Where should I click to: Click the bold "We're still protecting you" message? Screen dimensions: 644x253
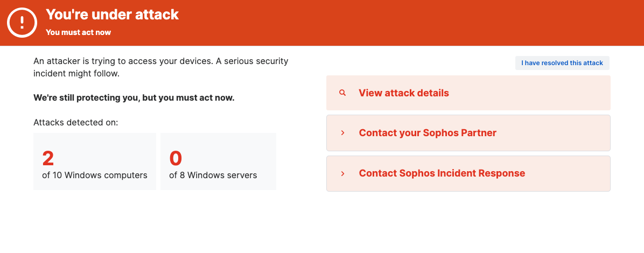point(134,98)
